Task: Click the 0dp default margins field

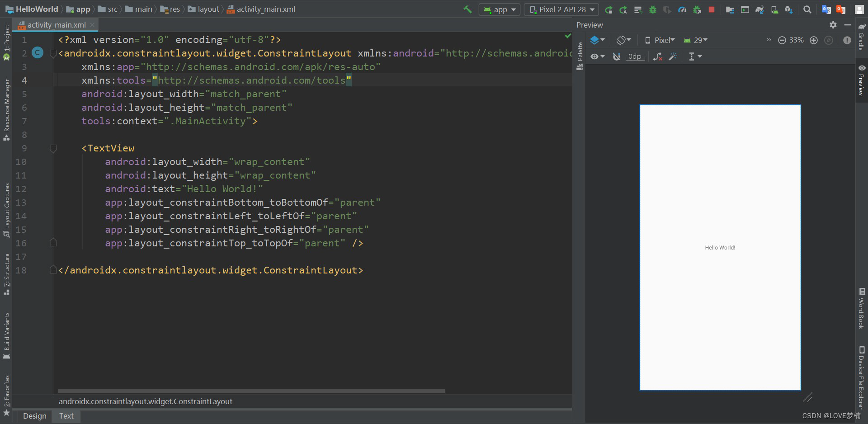Action: 635,57
